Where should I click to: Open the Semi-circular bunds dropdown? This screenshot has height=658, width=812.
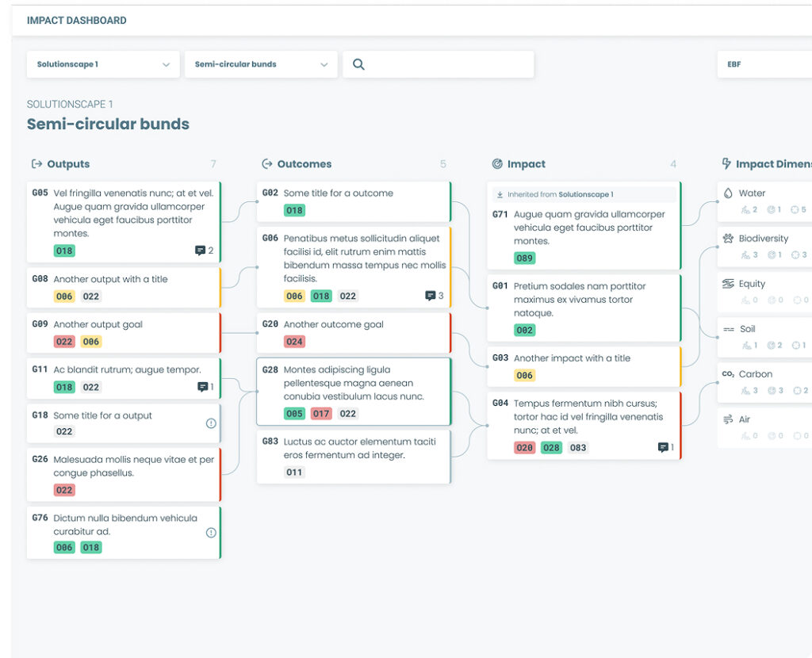pos(261,65)
